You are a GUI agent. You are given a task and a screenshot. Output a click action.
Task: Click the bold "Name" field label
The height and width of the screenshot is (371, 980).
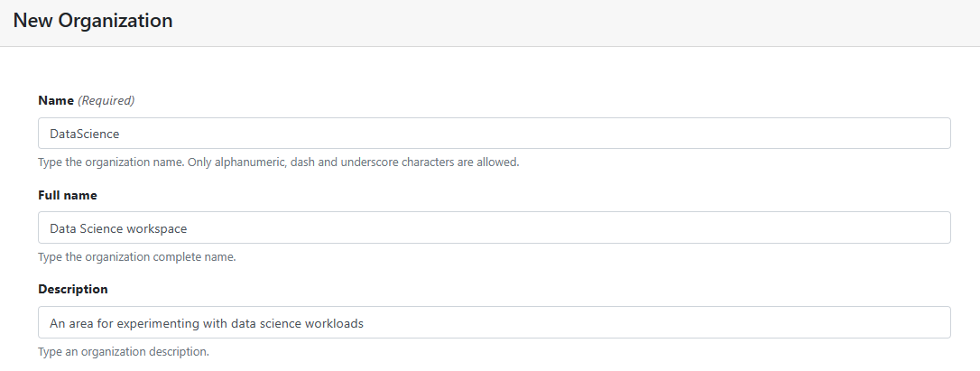click(55, 100)
